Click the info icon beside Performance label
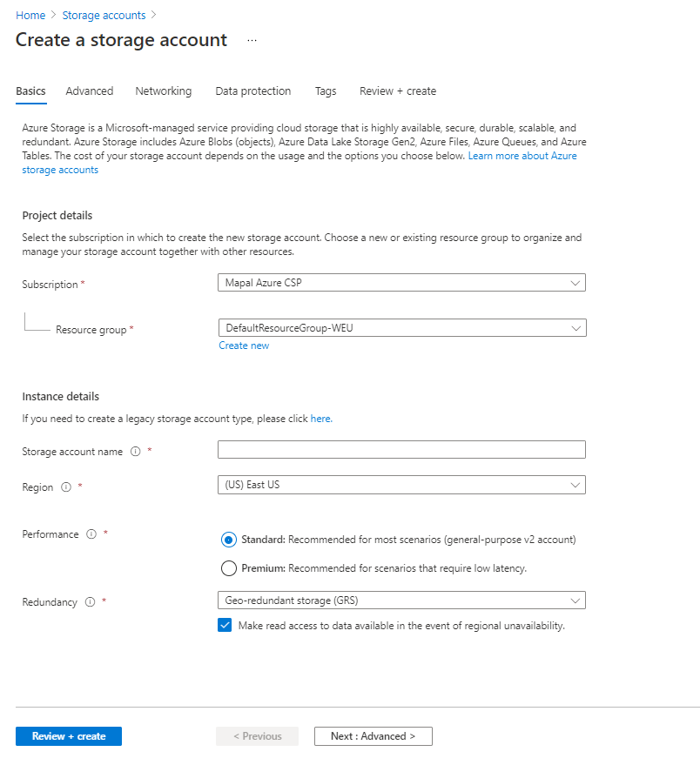700x765 pixels. coord(91,534)
